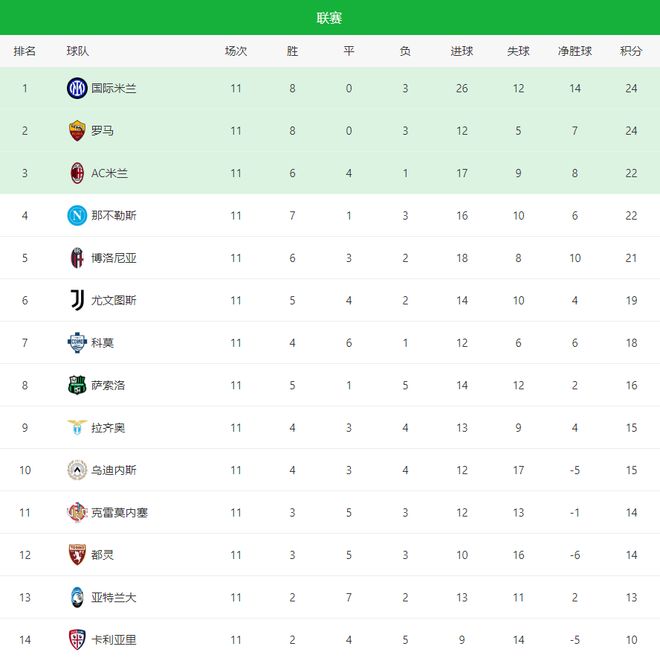Open the 国际米兰 team link

coord(114,88)
